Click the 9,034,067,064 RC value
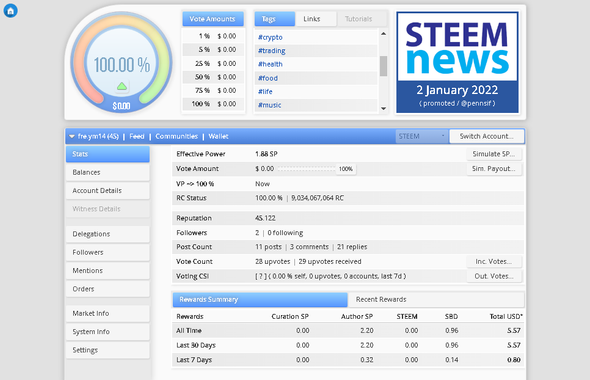The width and height of the screenshot is (590, 380). (317, 198)
